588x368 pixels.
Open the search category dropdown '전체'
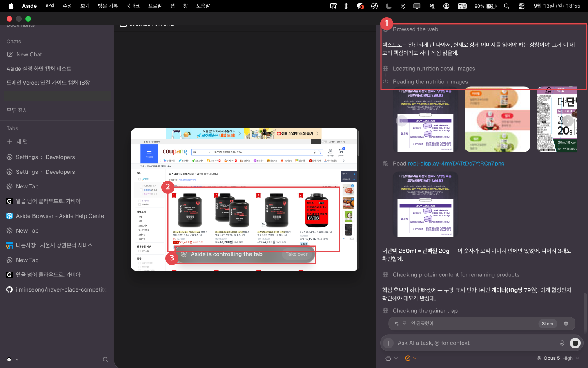pos(202,152)
